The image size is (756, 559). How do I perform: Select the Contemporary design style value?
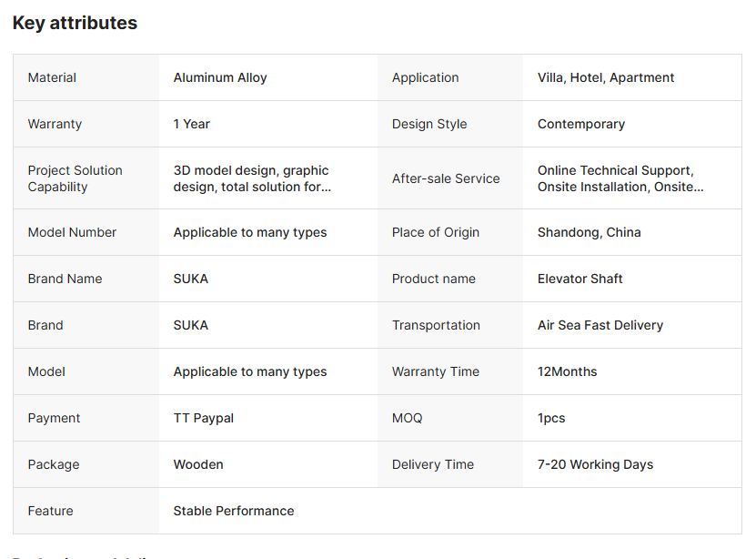click(581, 124)
